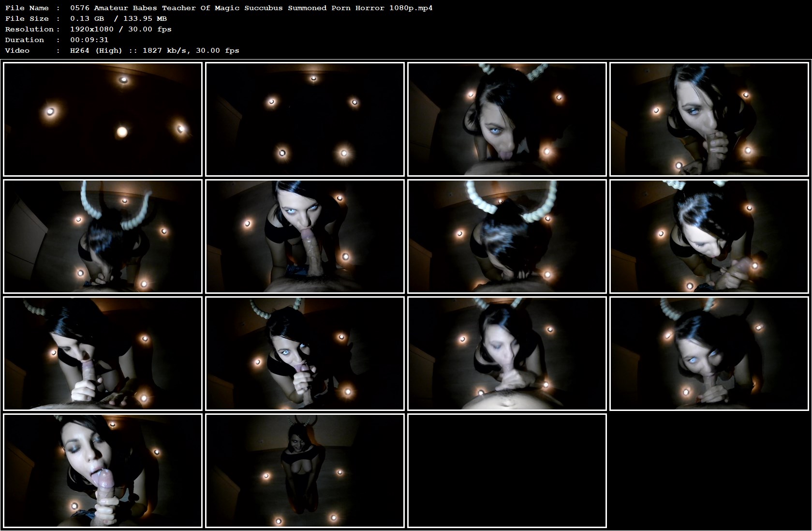The width and height of the screenshot is (812, 531).
Task: Click the last thumbnail in the third row
Action: point(710,354)
